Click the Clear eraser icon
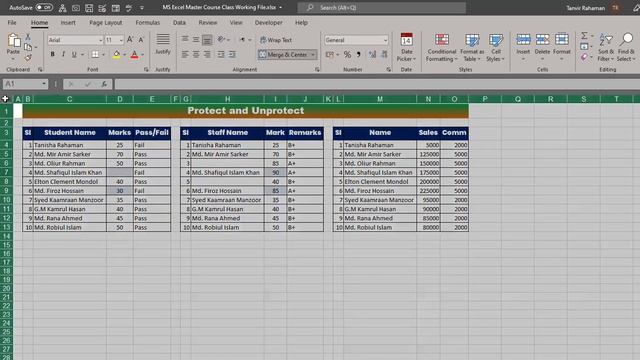 [x=584, y=57]
